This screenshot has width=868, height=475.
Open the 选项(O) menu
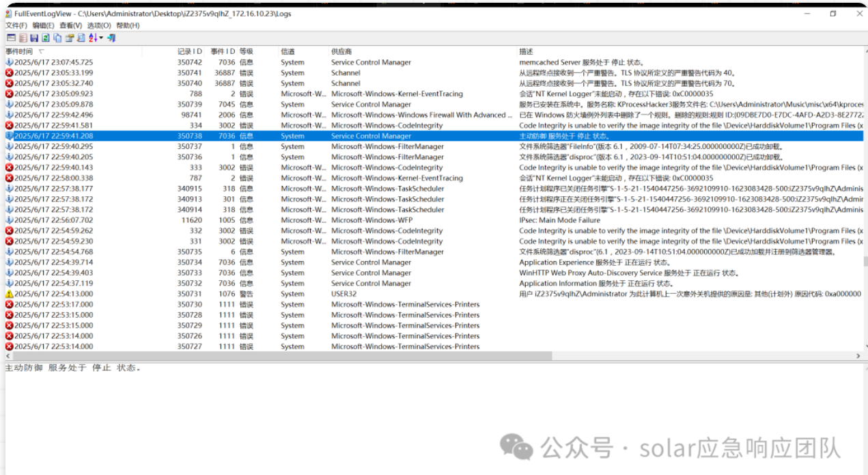pyautogui.click(x=99, y=25)
